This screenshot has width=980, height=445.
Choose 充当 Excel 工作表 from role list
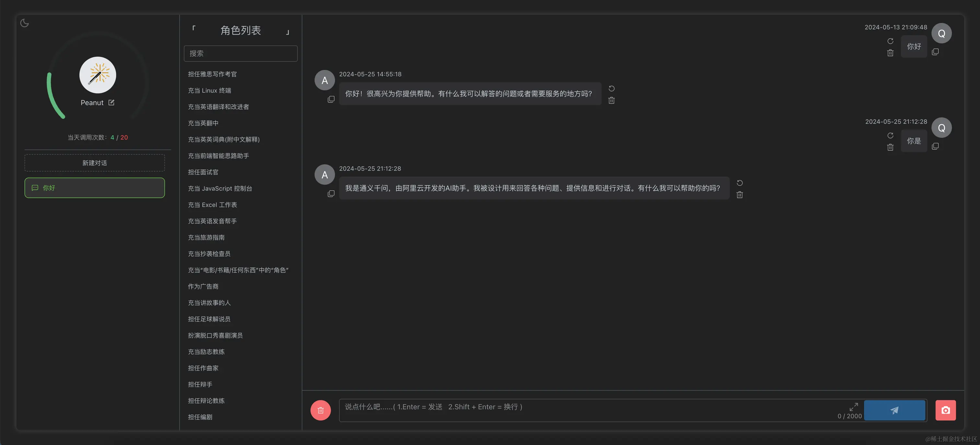coord(212,205)
